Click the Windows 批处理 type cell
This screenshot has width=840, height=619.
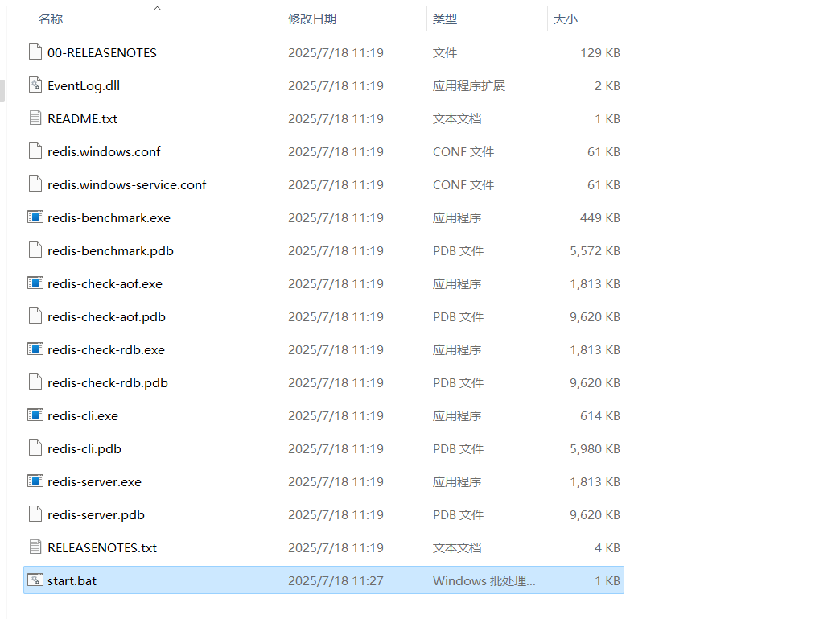point(484,580)
